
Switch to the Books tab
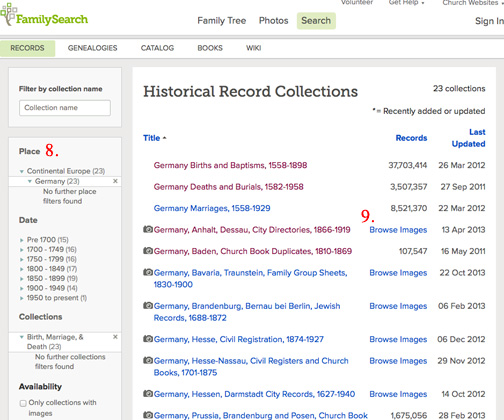(210, 48)
